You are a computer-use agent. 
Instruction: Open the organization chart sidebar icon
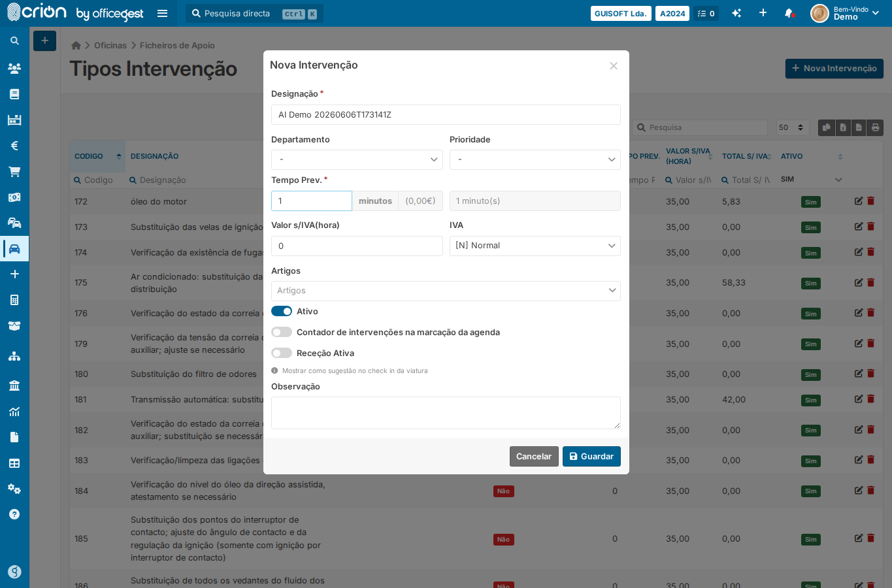[14, 356]
